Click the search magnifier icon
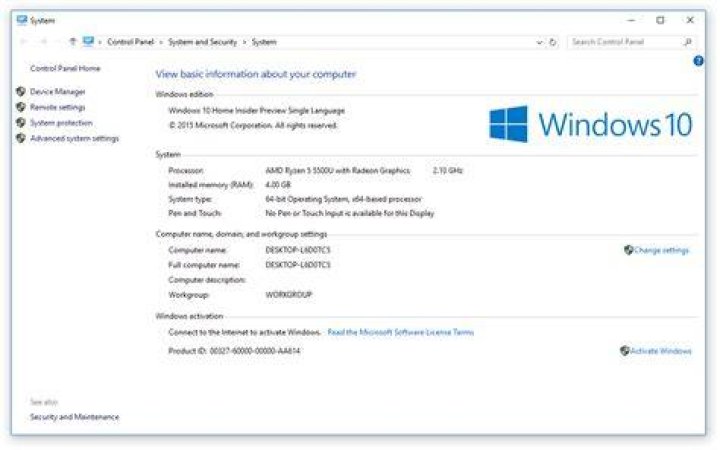Image resolution: width=720 pixels, height=450 pixels. pos(687,42)
